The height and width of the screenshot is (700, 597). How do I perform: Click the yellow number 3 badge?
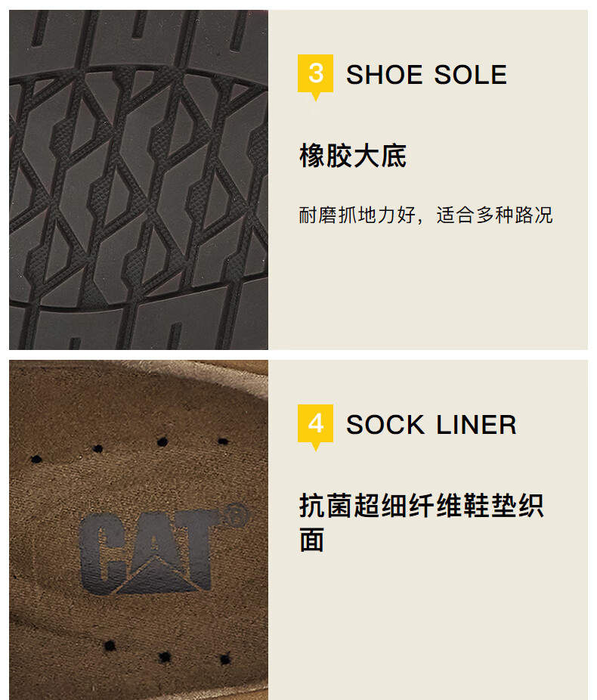[315, 73]
